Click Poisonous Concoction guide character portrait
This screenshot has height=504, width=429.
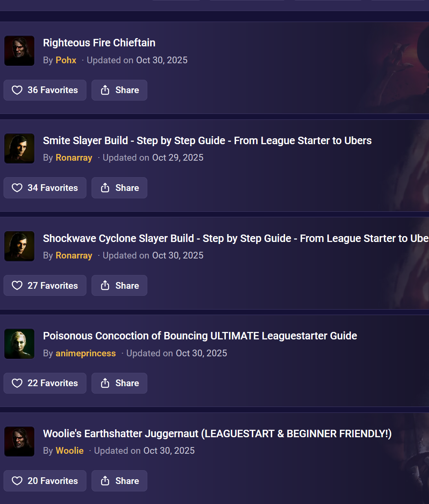(x=19, y=344)
